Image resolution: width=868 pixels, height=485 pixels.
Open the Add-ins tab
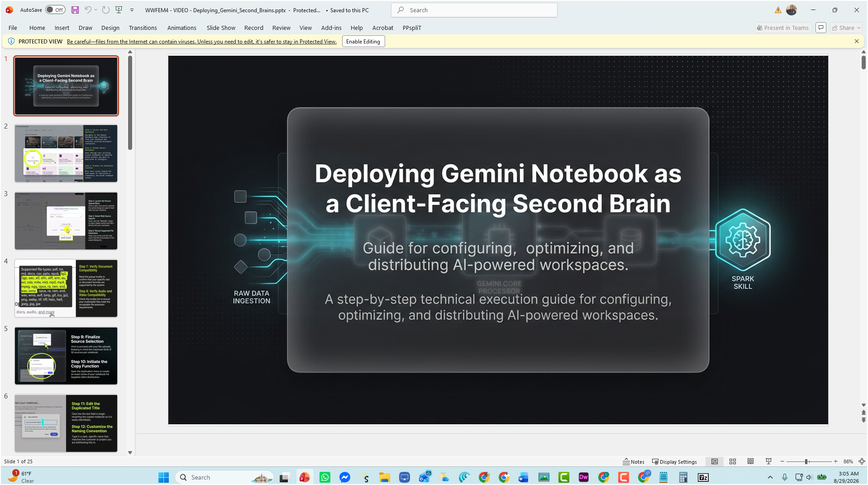tap(331, 28)
